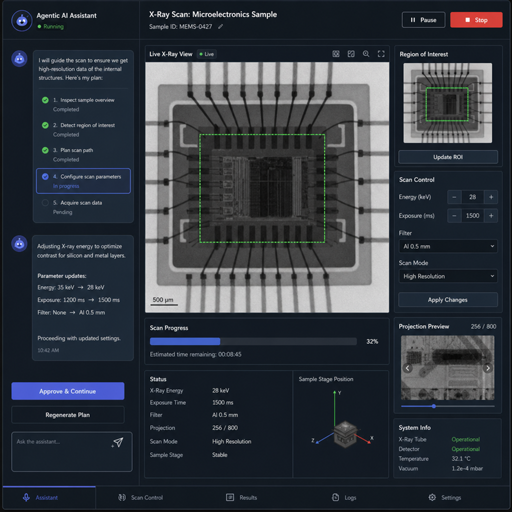Click the pending circle for Acquire scan data
The height and width of the screenshot is (512, 512).
(x=45, y=203)
